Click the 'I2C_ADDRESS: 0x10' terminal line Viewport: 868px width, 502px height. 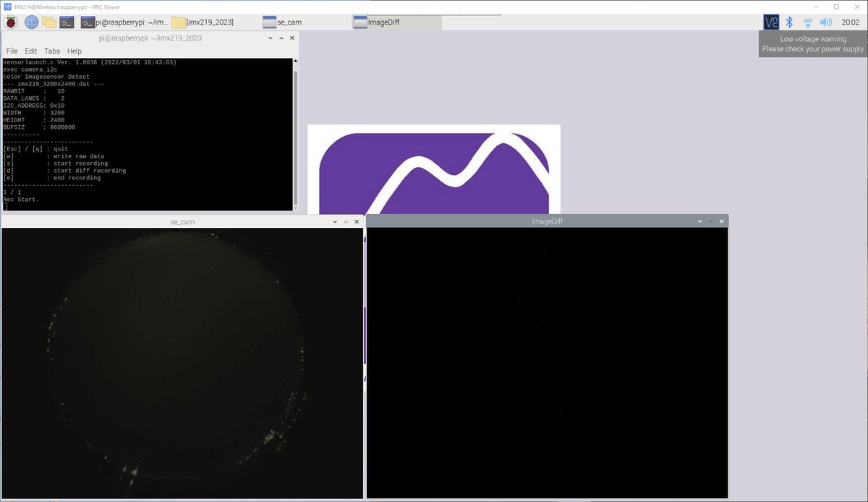coord(34,106)
